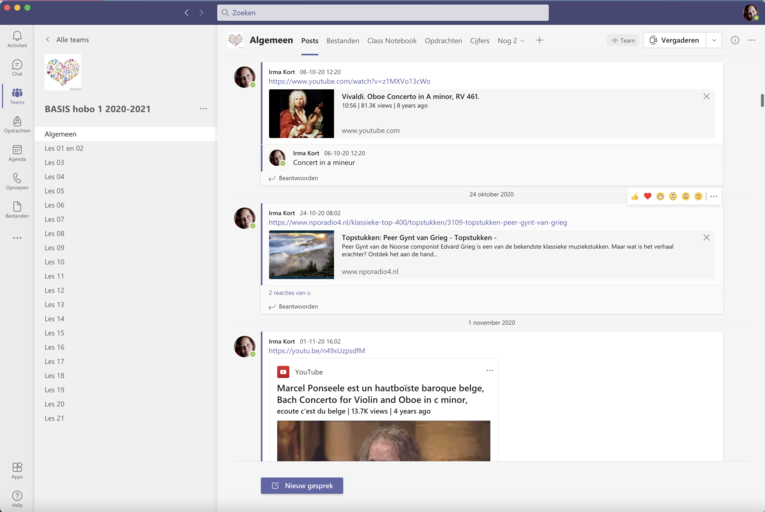Open the Chat icon in sidebar
The width and height of the screenshot is (765, 512).
(x=17, y=67)
